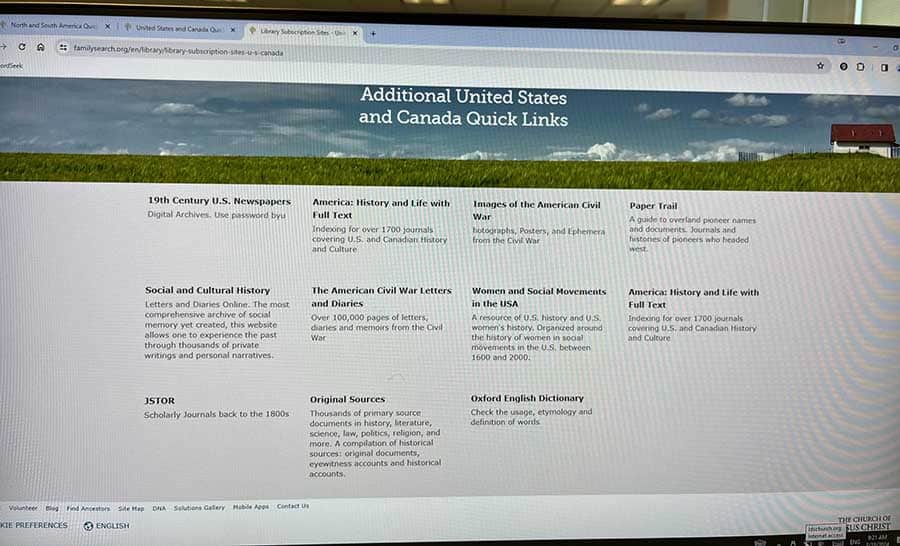Viewport: 900px width, 546px height.
Task: Open Cookie Preferences in the footer
Action: click(33, 525)
